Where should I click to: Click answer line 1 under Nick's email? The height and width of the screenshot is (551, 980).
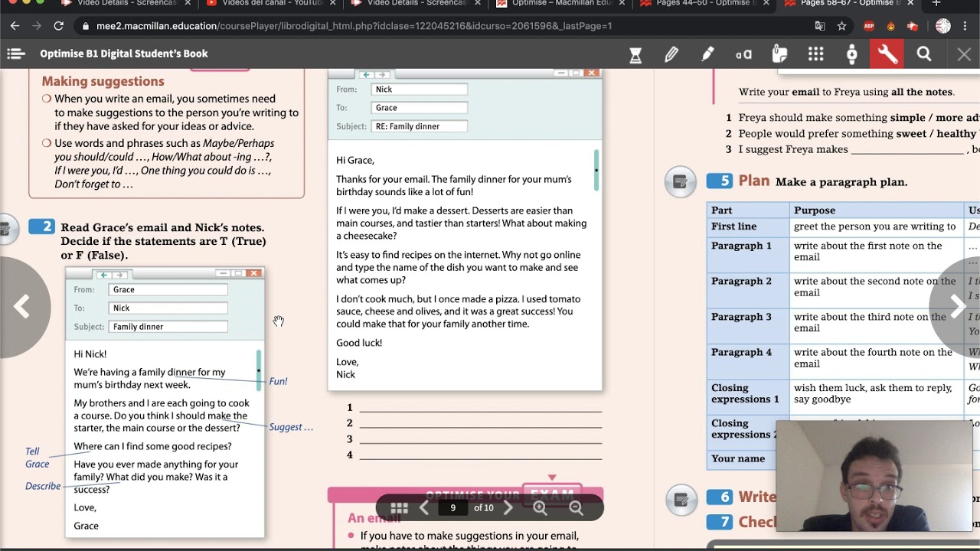[480, 408]
